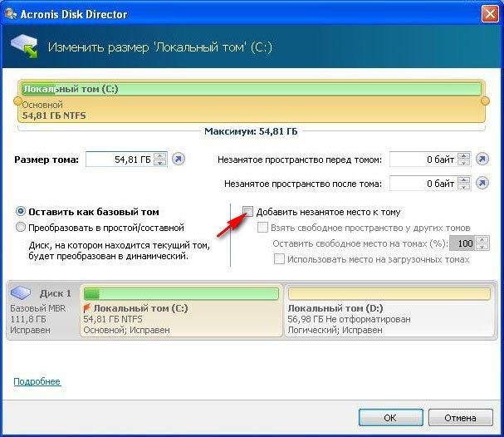Increase unallocated space before volume spinner
The image size is (504, 437).
pos(463,156)
